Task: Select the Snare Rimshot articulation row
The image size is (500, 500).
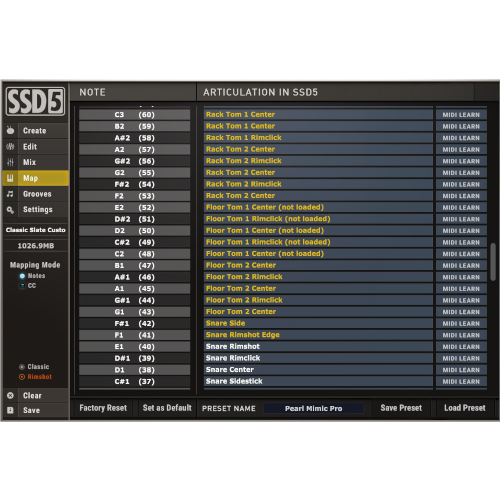Action: (318, 347)
